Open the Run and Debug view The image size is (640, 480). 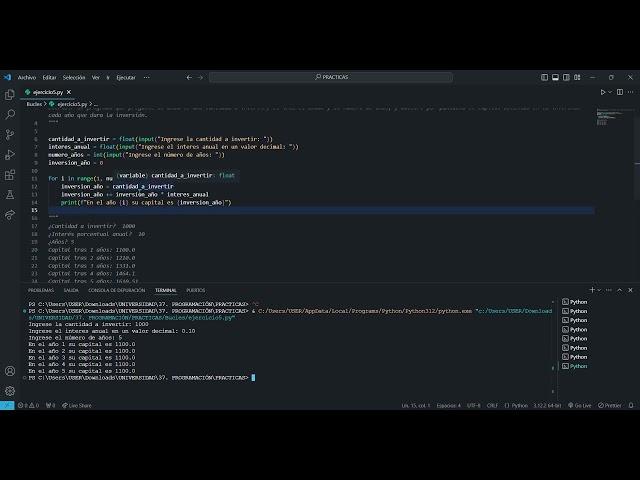coord(10,155)
